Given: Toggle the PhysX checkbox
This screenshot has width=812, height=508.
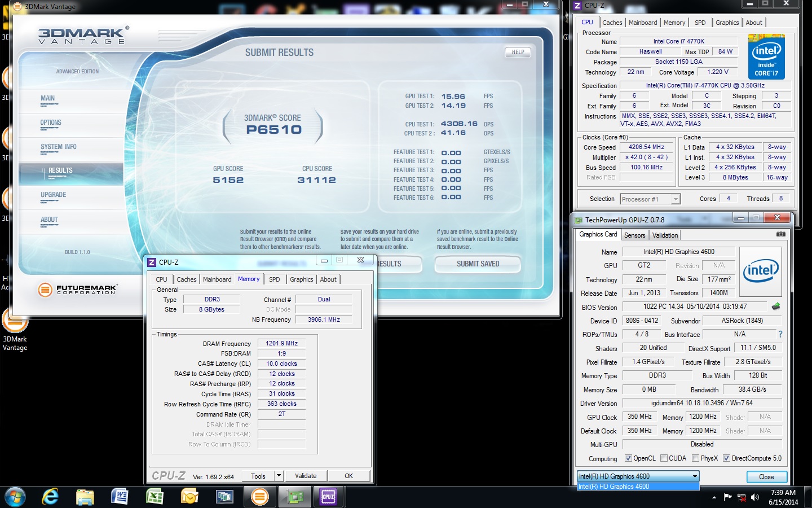Looking at the screenshot, I should [x=696, y=458].
